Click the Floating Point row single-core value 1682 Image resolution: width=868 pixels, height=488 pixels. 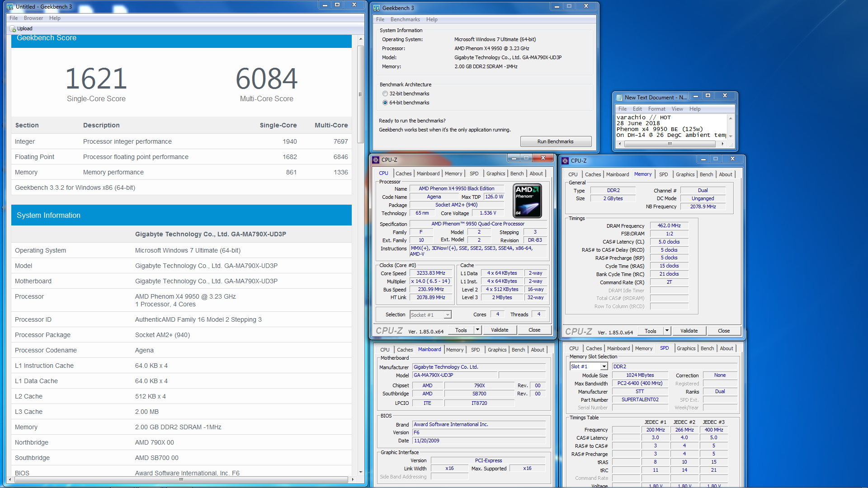pyautogui.click(x=290, y=157)
